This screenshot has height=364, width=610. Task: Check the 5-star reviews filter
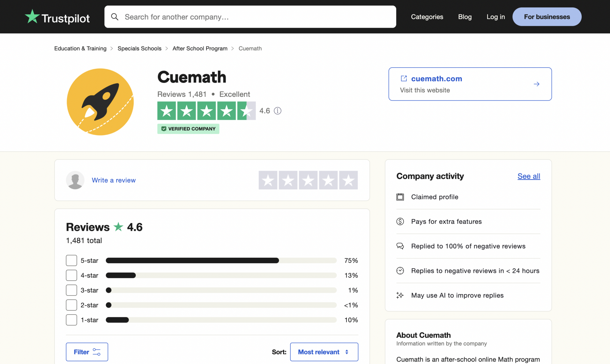71,260
